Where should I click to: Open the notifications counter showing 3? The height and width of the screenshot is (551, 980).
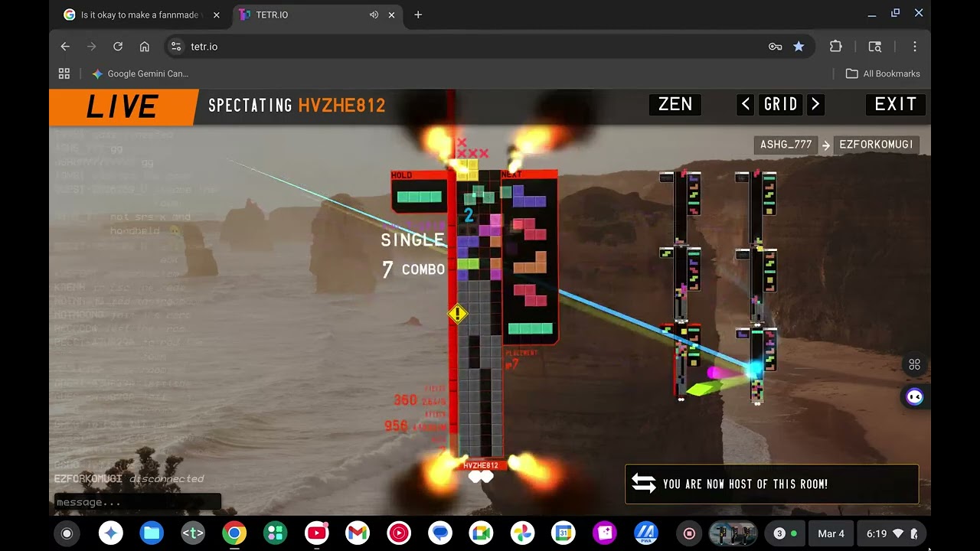785,533
